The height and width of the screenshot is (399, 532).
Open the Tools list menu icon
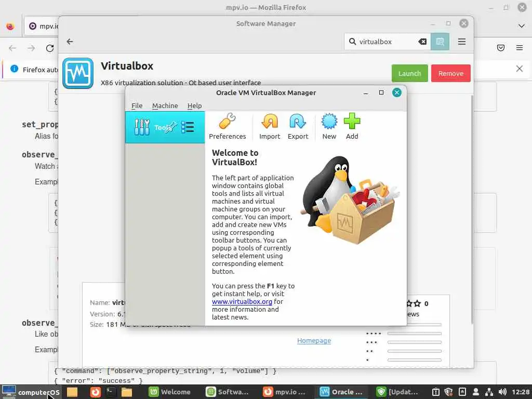[x=188, y=127]
